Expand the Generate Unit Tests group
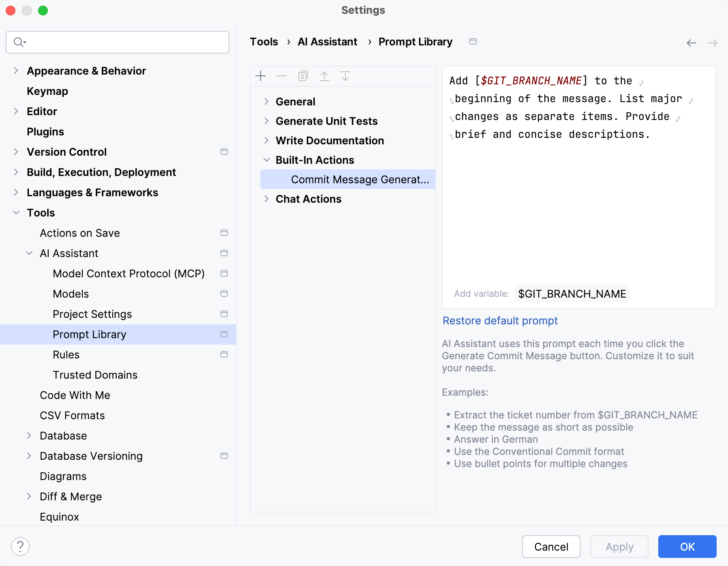The image size is (728, 566). [266, 121]
